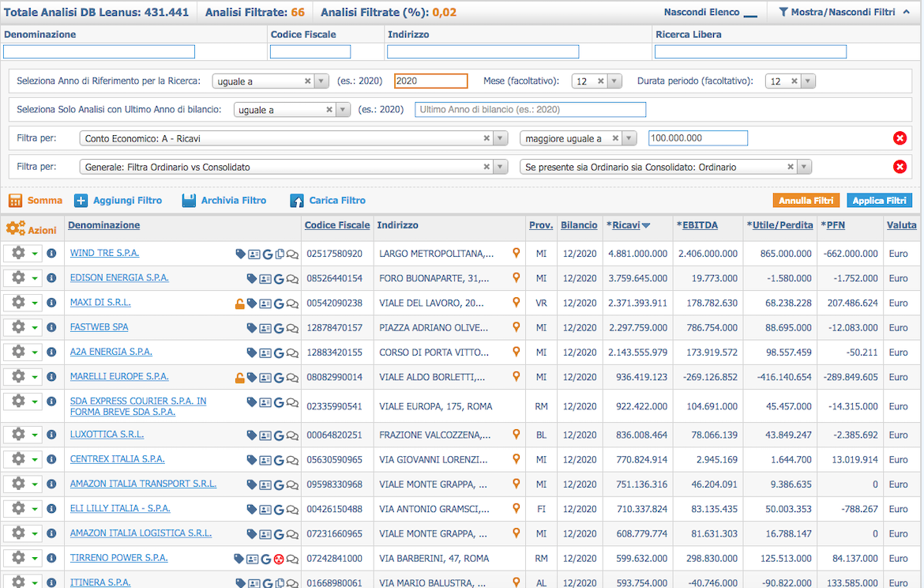Focus the Codice Fiscale search field
Screen dimensions: 924x588
pos(310,52)
